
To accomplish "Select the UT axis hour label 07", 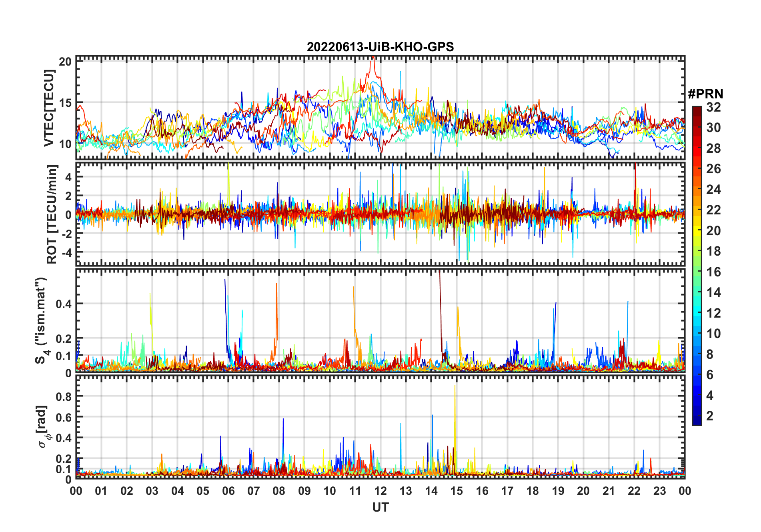I will (x=254, y=491).
